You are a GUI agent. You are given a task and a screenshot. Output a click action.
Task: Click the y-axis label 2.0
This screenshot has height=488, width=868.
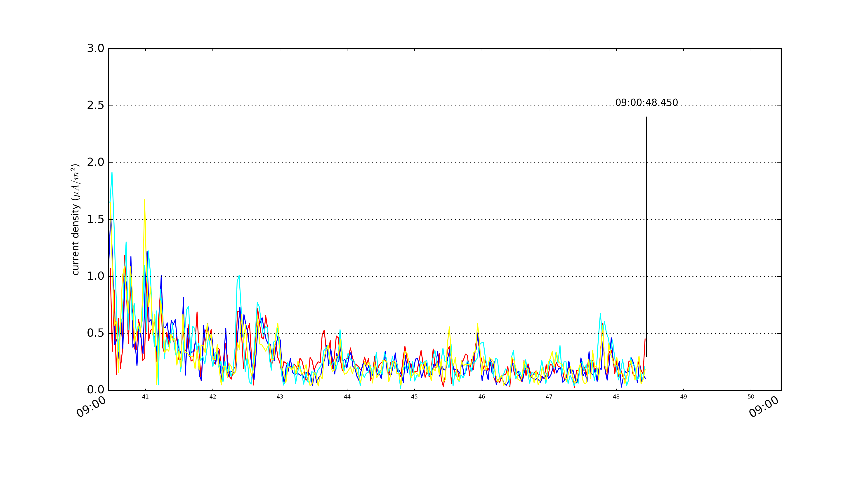coord(96,162)
